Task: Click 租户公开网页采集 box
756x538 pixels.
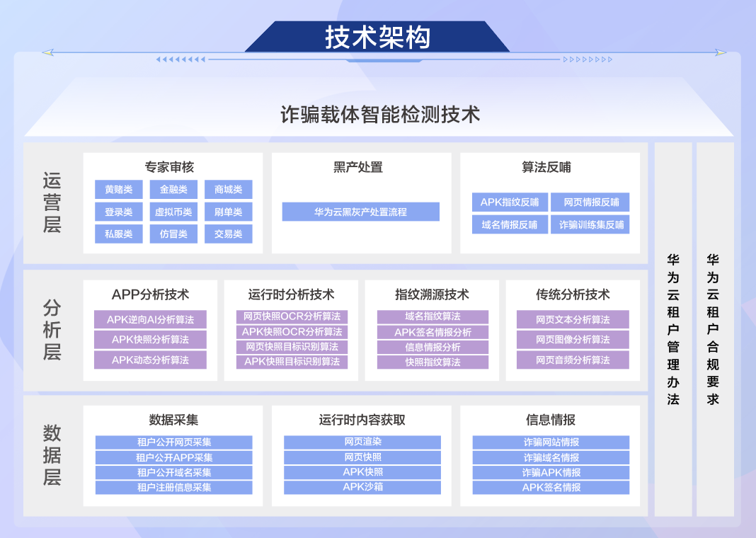Action: click(x=173, y=442)
